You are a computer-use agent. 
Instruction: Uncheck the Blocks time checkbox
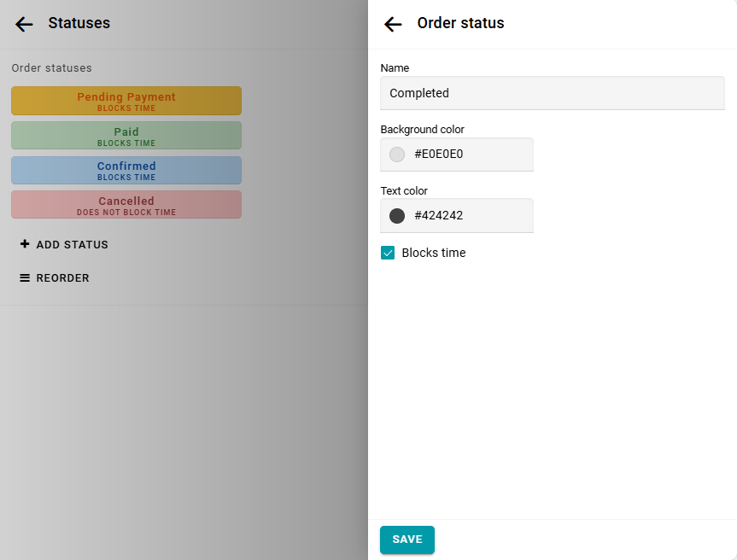[x=388, y=253]
